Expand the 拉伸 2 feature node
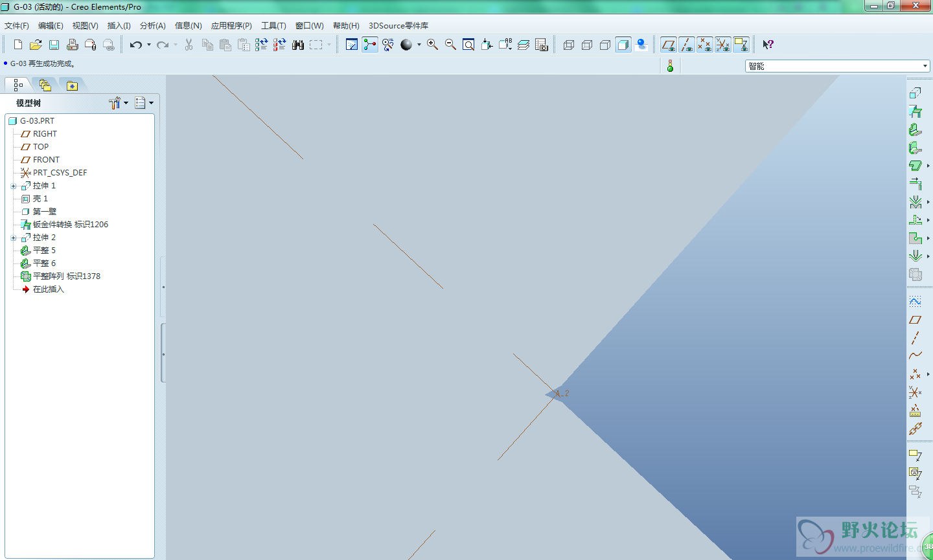 click(x=14, y=238)
